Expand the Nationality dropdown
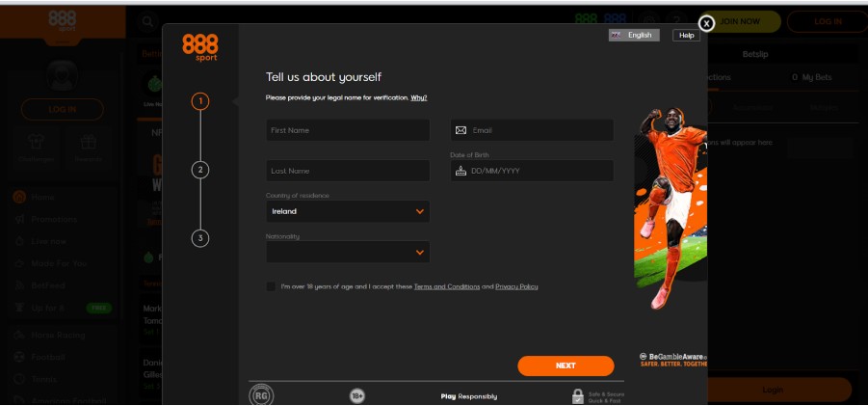The height and width of the screenshot is (406, 868). coord(348,252)
